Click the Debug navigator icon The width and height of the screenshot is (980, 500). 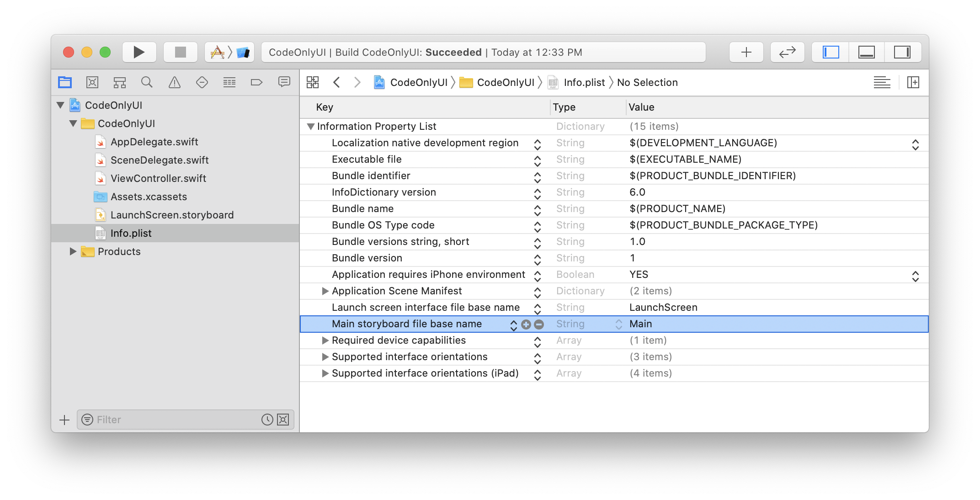click(x=228, y=82)
